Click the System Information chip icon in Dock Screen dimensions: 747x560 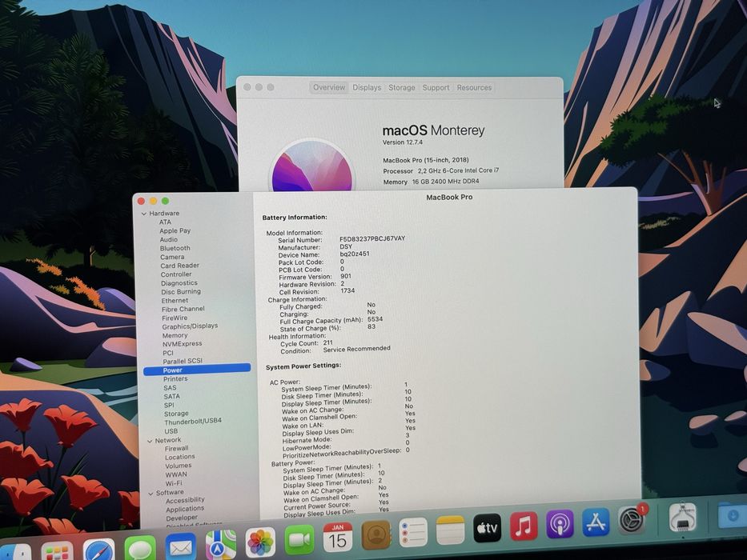[x=682, y=517]
